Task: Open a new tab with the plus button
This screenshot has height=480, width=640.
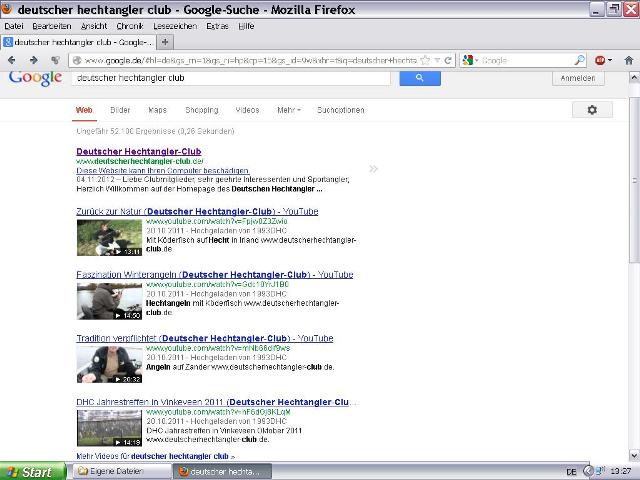Action: 165,42
